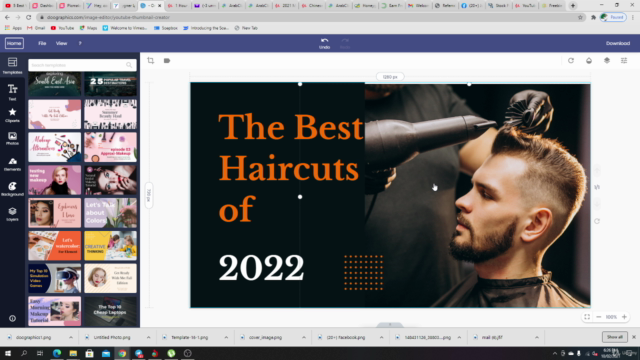640x360 pixels.
Task: Expand options for cover_image.png download
Action: (x=304, y=338)
